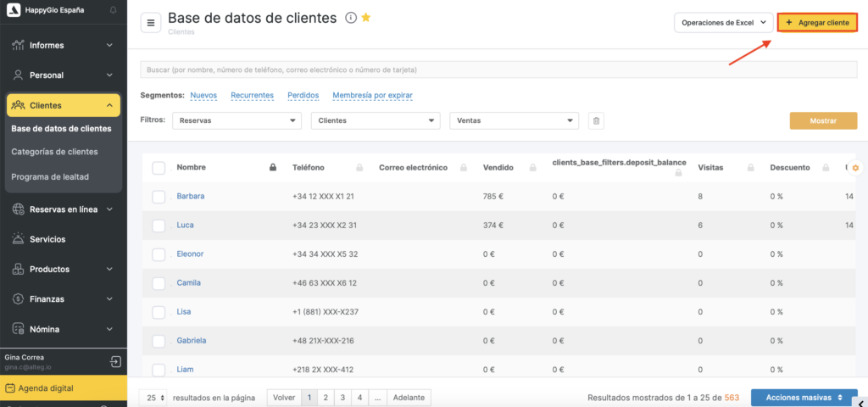
Task: Click the client search input field
Action: (498, 69)
